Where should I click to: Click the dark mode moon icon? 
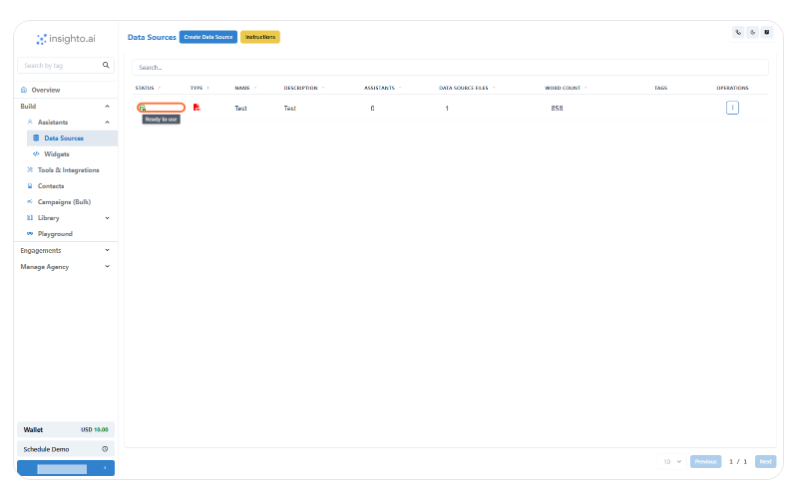point(752,32)
